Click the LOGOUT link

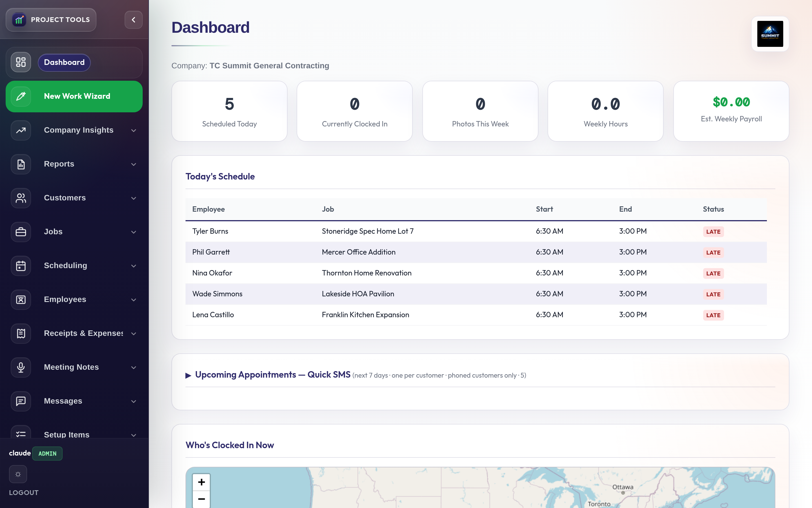[24, 492]
